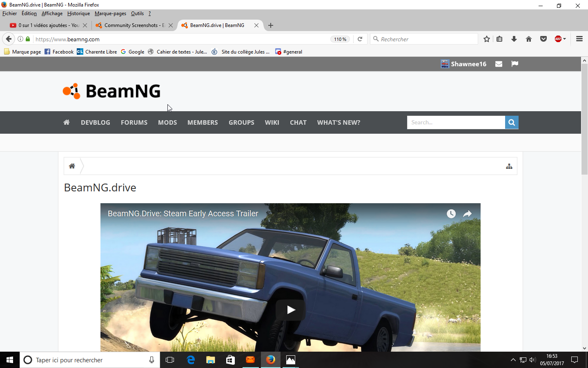This screenshot has height=368, width=588.
Task: Bookmark this page with star icon
Action: (x=486, y=39)
